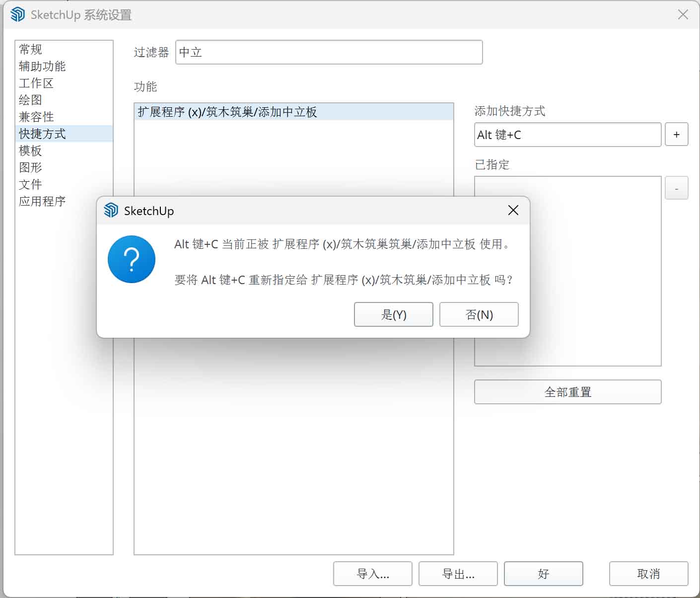
Task: Decline reassignment with 否(N)
Action: [x=478, y=314]
